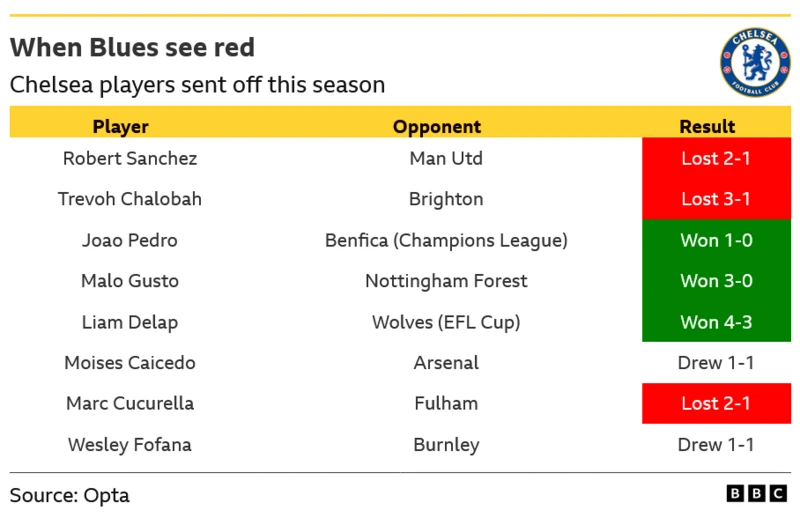800x518 pixels.
Task: Click the Benfica (Champions League) opponent
Action: click(446, 240)
